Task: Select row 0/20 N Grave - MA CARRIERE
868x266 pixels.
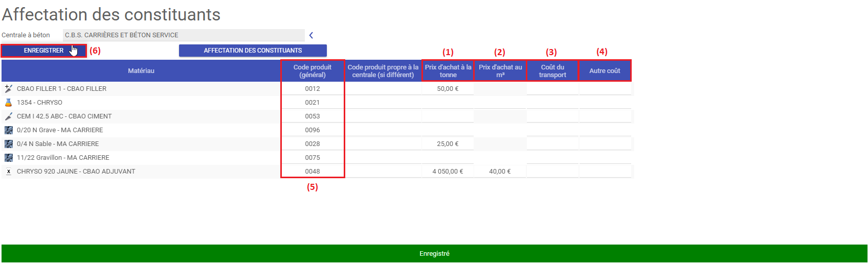Action: 317,130
